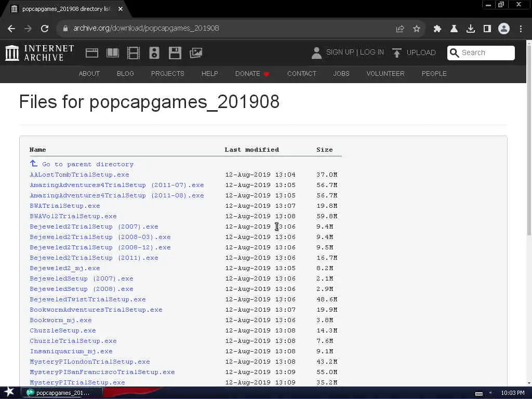Open the JOBS menu item
The height and width of the screenshot is (399, 532).
[x=341, y=74]
